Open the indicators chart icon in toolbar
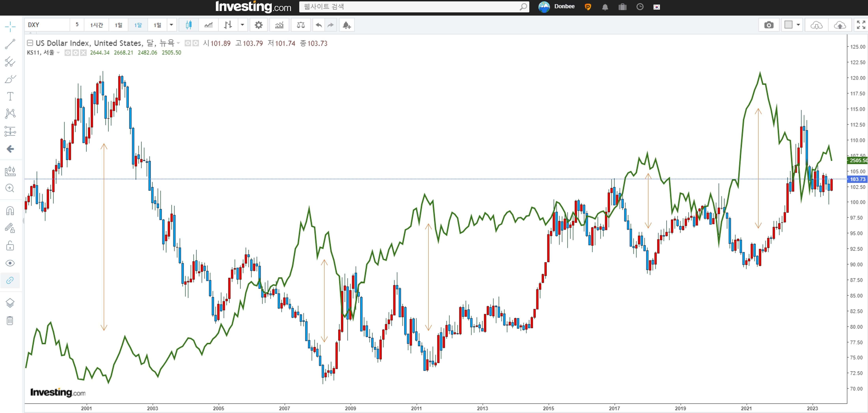868x413 pixels. (x=279, y=25)
